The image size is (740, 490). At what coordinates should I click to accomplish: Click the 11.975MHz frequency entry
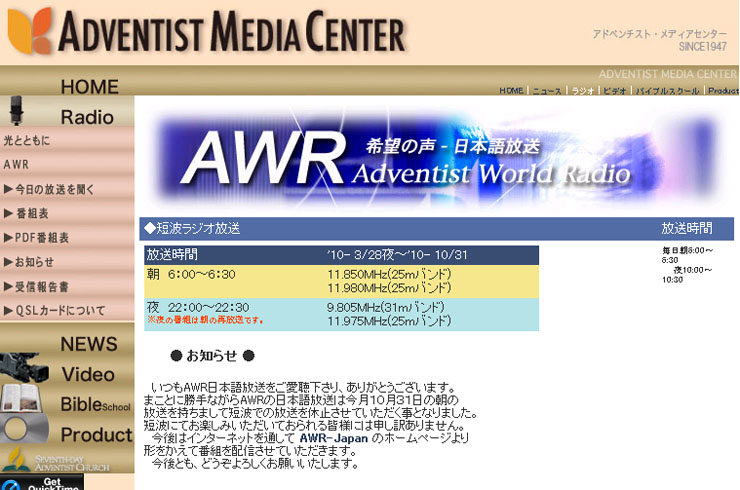click(x=389, y=321)
